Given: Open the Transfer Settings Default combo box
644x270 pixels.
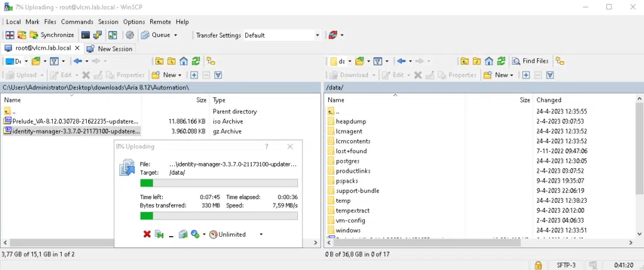Looking at the screenshot, I should 282,35.
